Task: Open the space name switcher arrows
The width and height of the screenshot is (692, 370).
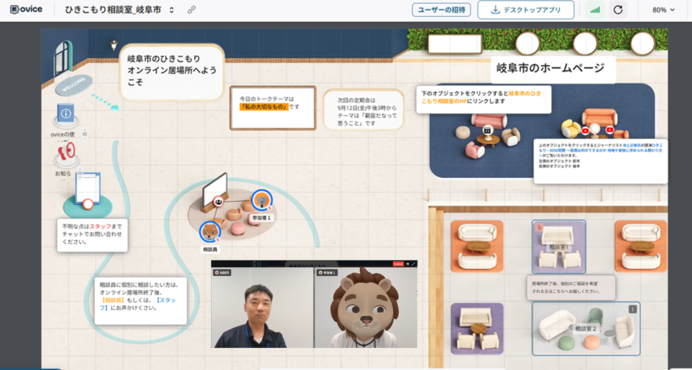Action: point(172,10)
